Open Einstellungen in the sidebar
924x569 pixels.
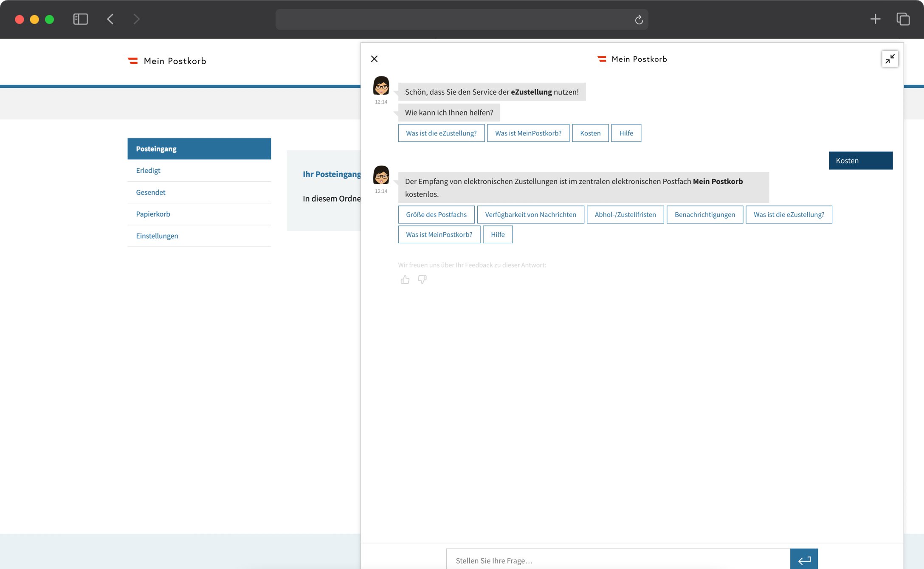coord(199,236)
